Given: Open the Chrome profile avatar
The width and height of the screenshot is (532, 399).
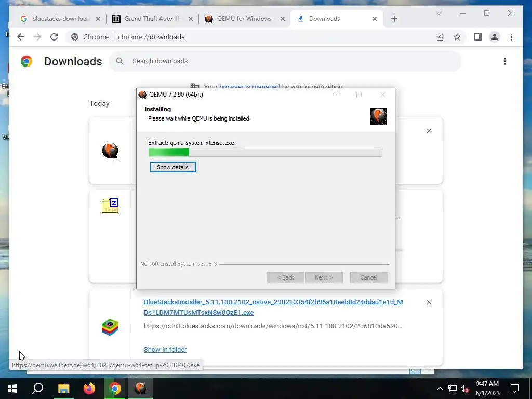Looking at the screenshot, I should tap(495, 37).
